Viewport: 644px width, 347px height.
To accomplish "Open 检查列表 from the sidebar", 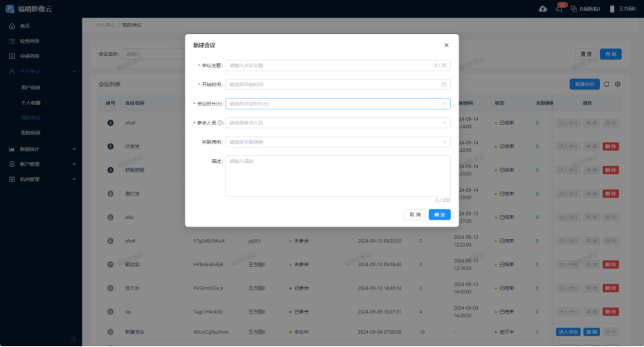I will (29, 40).
